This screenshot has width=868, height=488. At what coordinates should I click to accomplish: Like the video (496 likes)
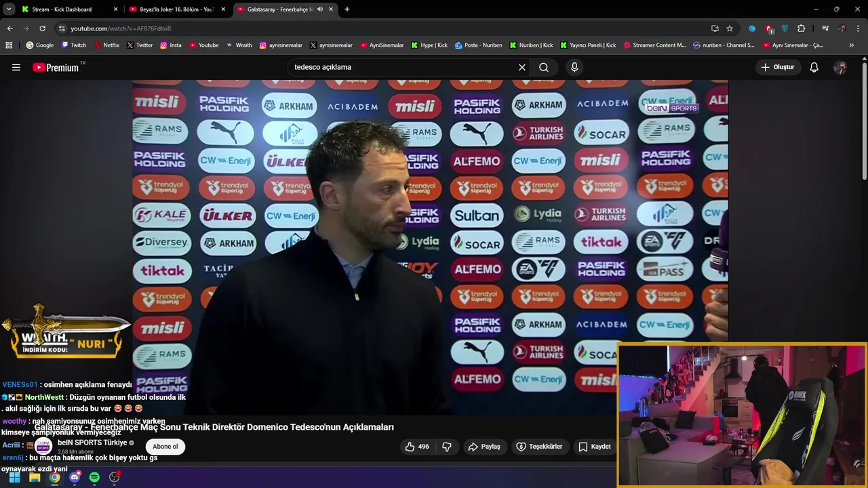point(418,447)
